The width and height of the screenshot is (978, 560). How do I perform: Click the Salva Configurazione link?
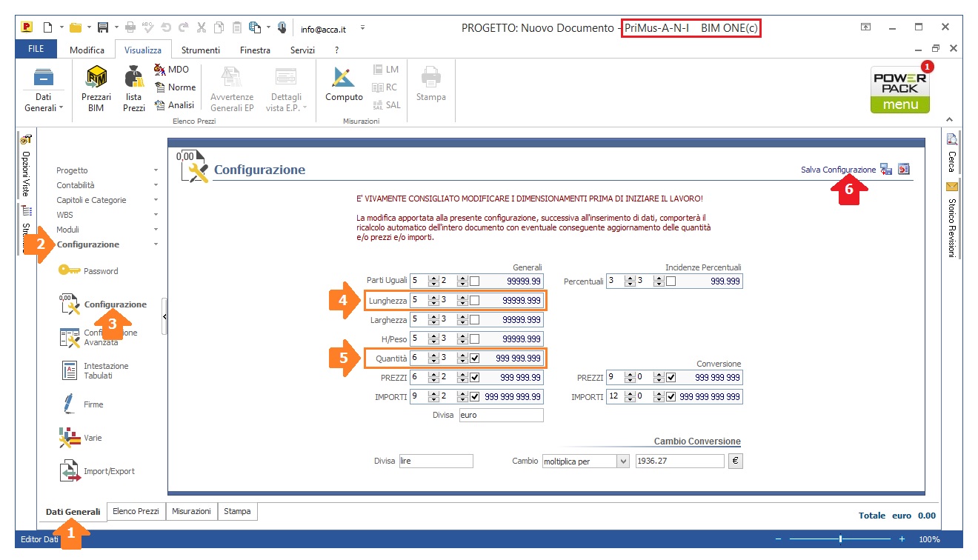pyautogui.click(x=838, y=170)
